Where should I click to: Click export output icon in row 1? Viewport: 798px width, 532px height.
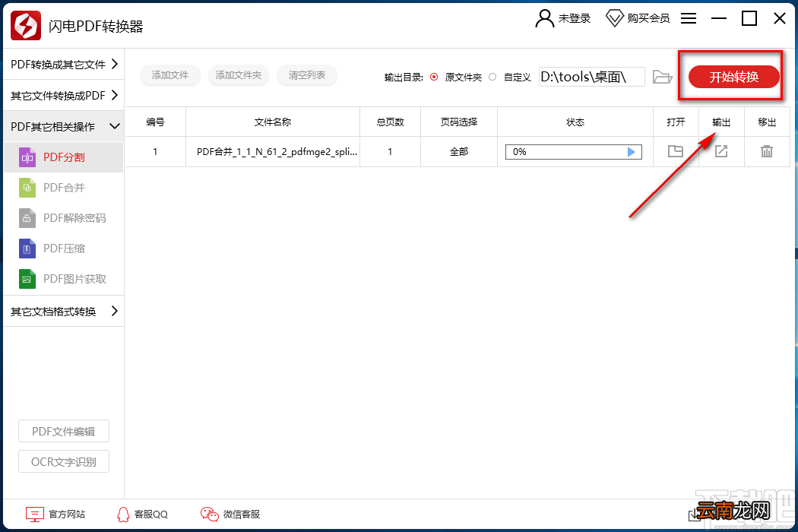coord(721,151)
